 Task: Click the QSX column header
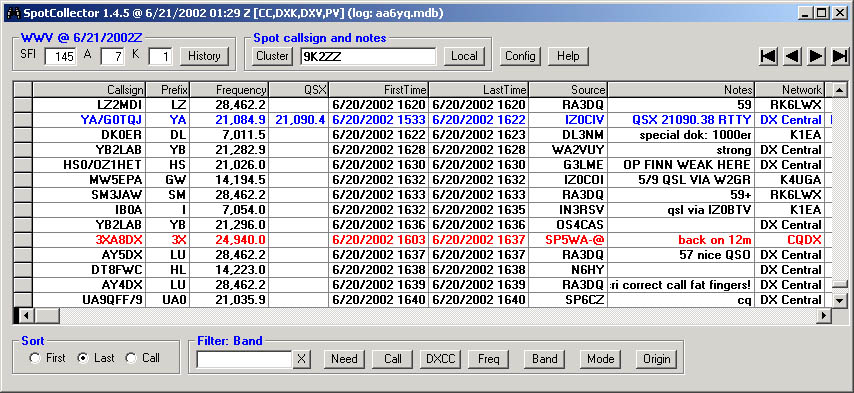click(299, 89)
